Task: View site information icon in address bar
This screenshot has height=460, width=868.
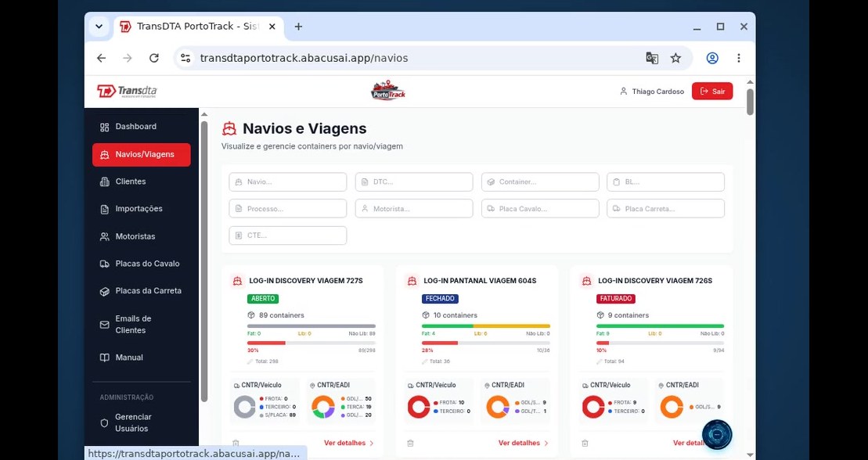Action: click(x=186, y=58)
